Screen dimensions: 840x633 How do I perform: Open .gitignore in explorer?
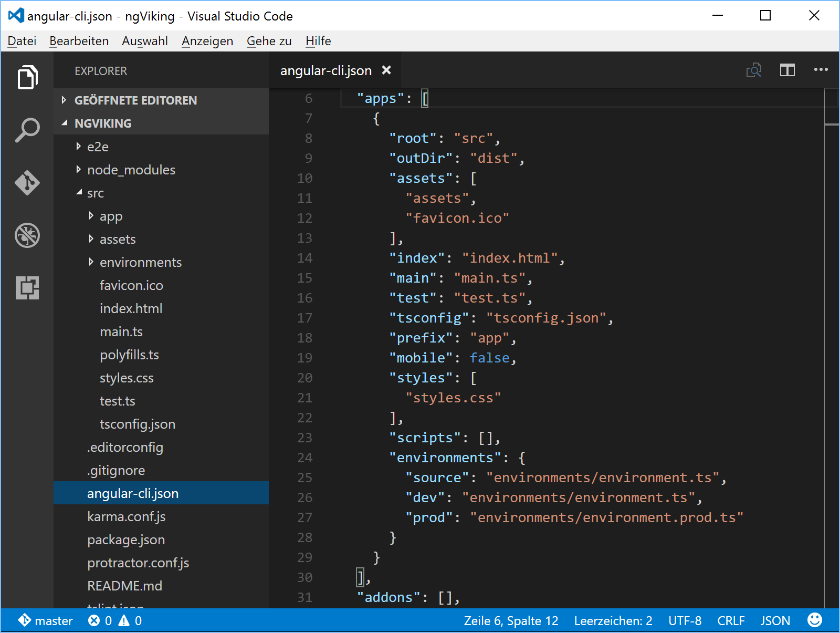pos(161,470)
